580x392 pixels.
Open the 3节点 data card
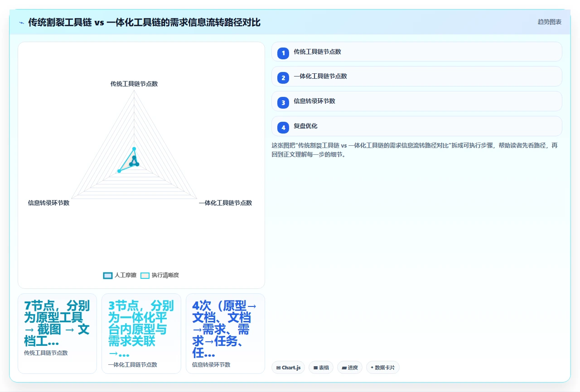(141, 333)
